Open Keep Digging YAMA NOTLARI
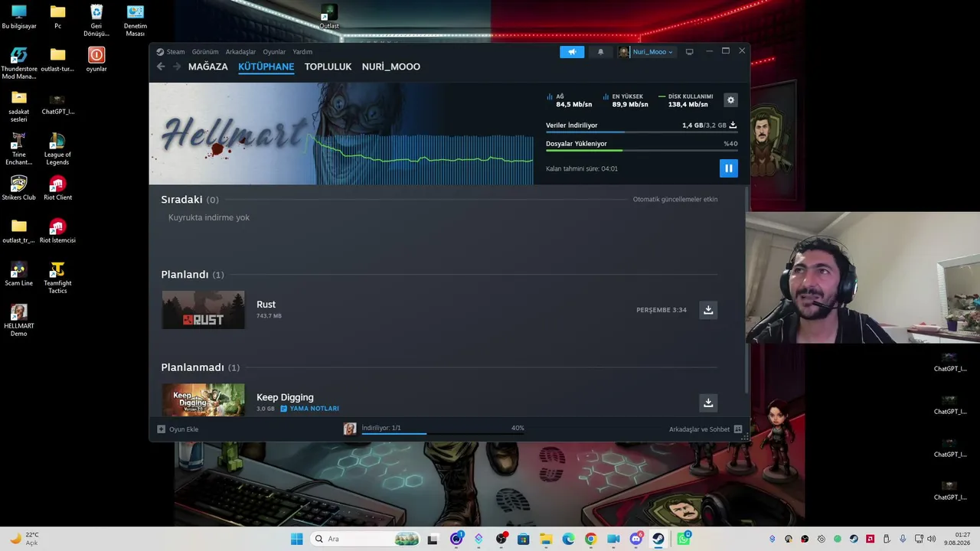The height and width of the screenshot is (551, 980). click(x=309, y=409)
